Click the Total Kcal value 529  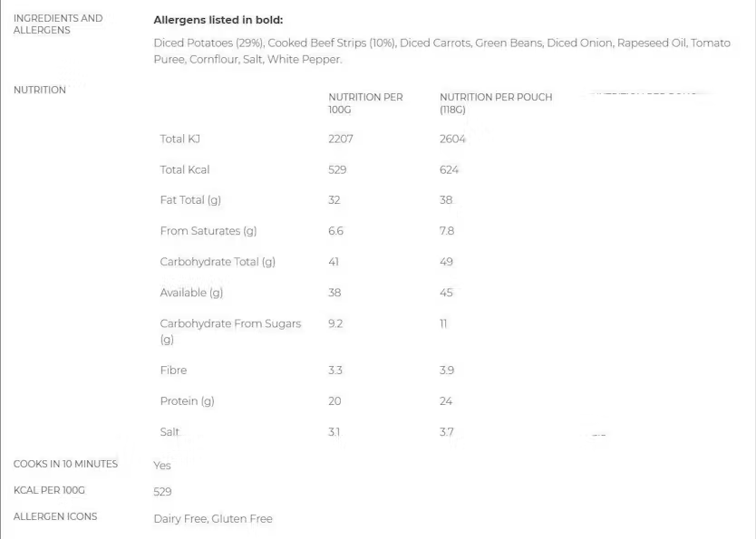[337, 169]
